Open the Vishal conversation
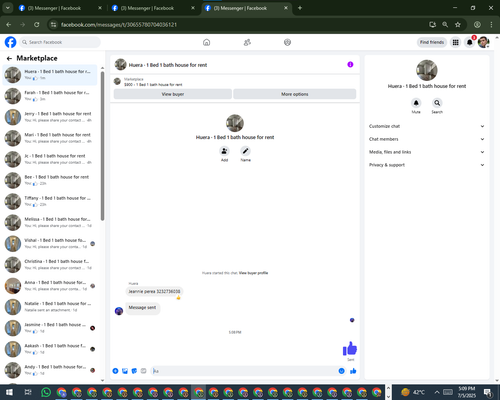Screen dimensions: 500x400 (x=50, y=243)
